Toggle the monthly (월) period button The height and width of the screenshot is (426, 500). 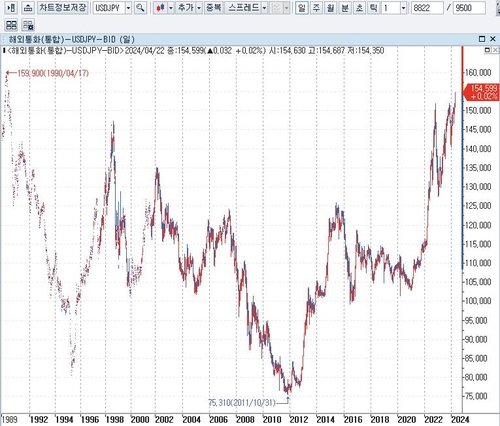330,8
